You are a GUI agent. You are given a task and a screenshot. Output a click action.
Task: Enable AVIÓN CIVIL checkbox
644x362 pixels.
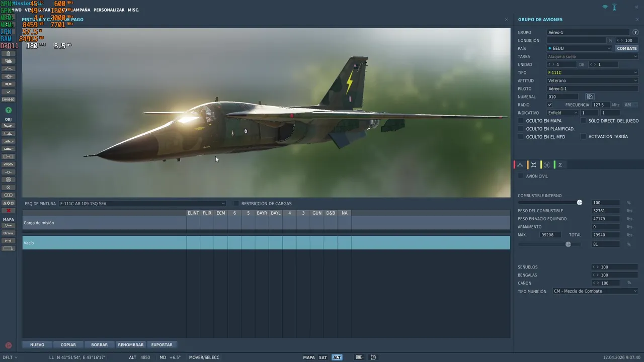point(521,176)
